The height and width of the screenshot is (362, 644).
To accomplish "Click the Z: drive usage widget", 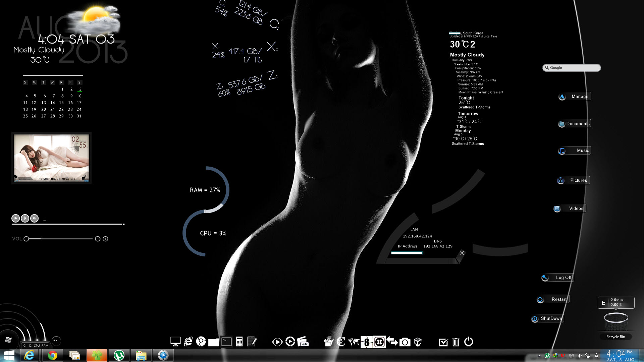I will (247, 84).
